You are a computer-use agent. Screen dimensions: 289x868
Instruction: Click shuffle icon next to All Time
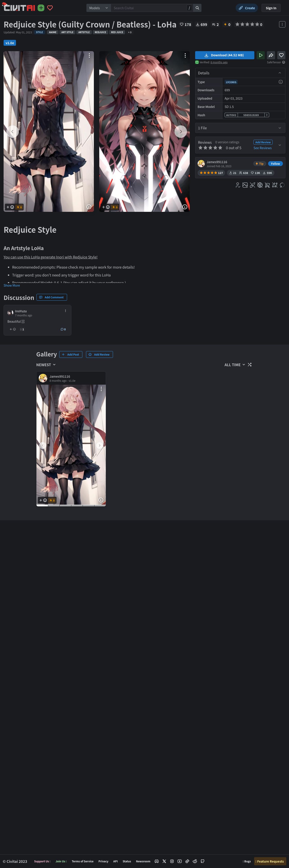[x=250, y=365]
